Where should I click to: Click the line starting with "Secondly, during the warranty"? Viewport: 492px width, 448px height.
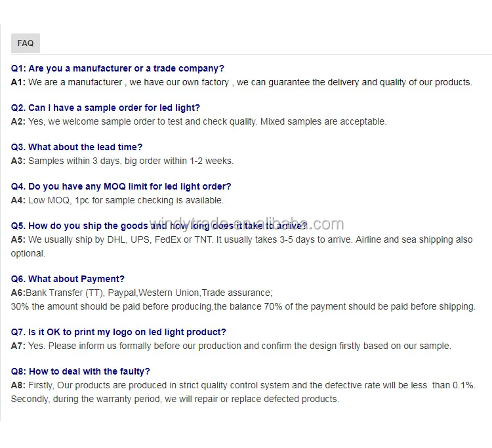point(174,399)
